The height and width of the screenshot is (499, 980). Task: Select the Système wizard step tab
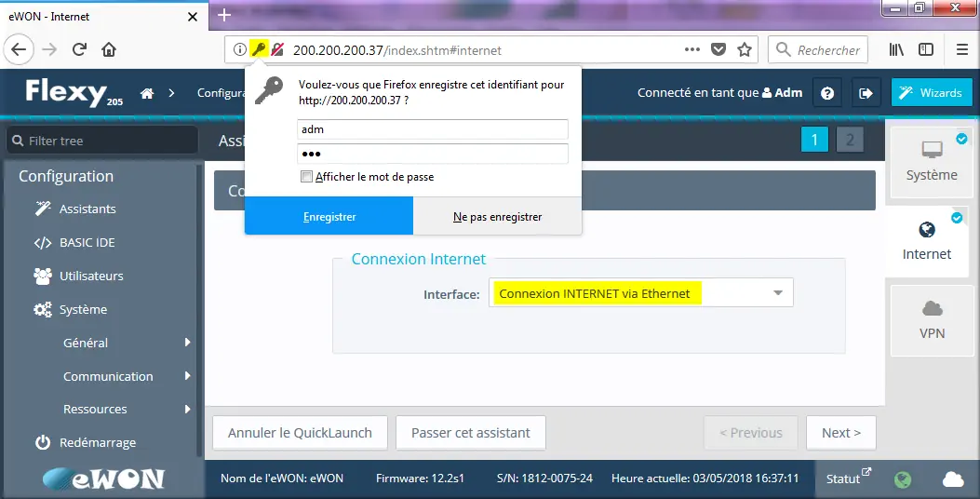click(932, 162)
